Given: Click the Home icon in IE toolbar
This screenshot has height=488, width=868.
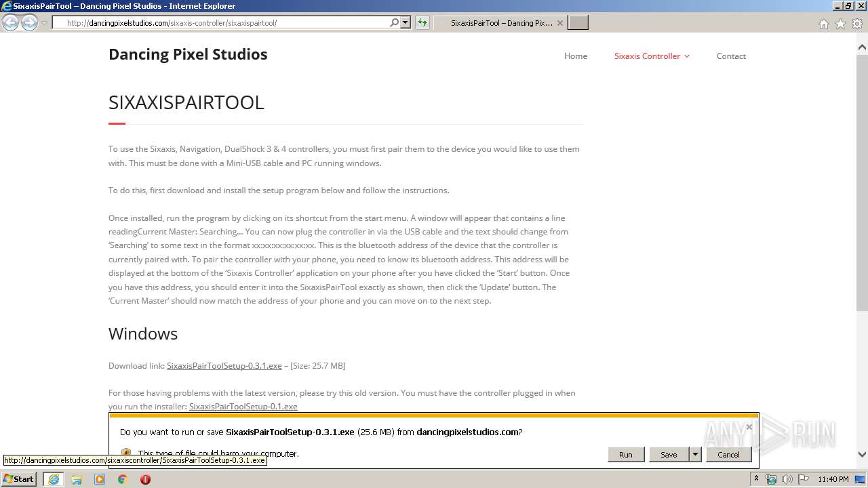Looking at the screenshot, I should point(823,24).
